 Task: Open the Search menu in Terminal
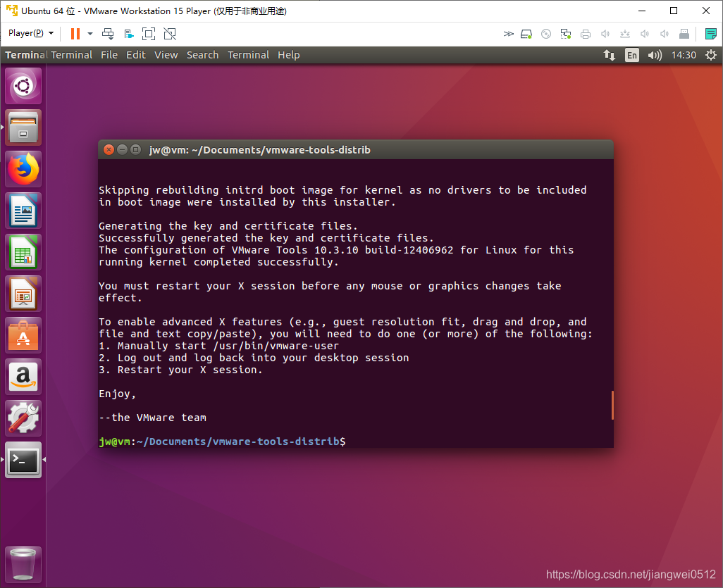tap(202, 55)
